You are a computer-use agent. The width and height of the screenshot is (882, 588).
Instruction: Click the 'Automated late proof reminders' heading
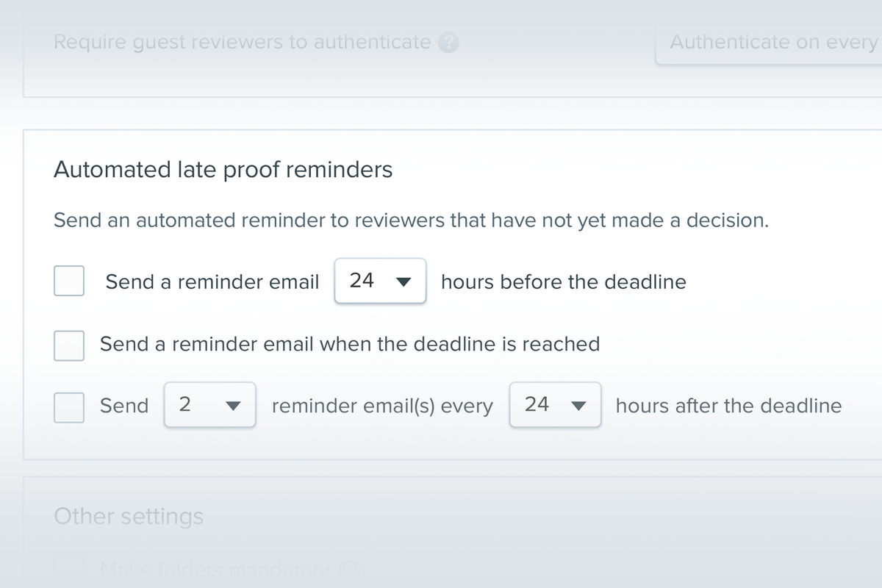click(x=223, y=171)
